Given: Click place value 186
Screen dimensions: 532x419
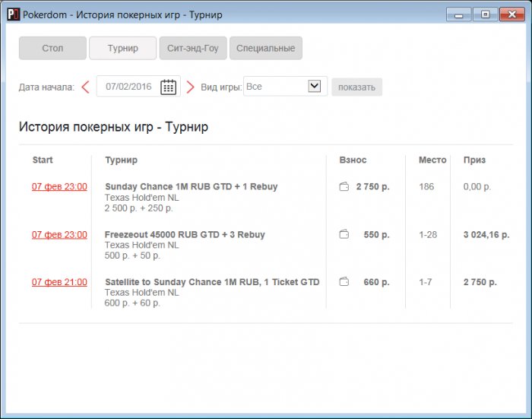Looking at the screenshot, I should pos(426,186).
